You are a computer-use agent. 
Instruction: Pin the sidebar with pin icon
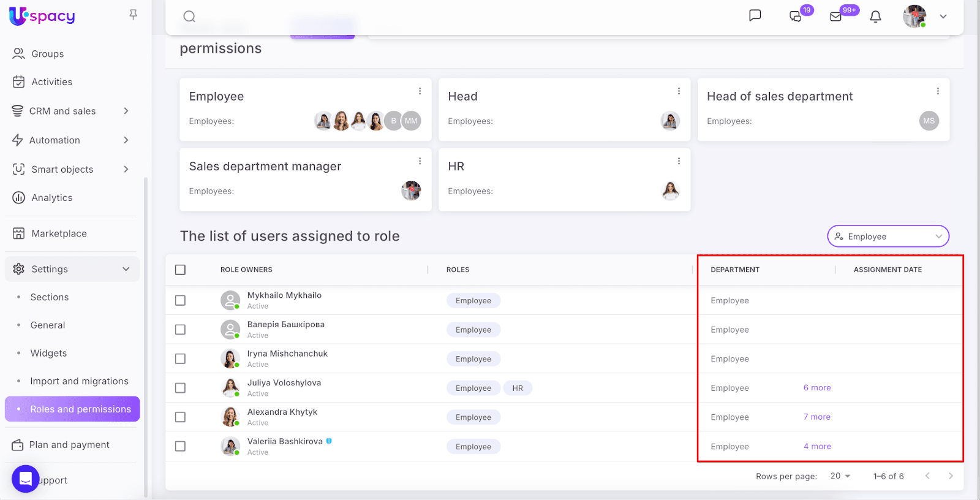[x=133, y=15]
